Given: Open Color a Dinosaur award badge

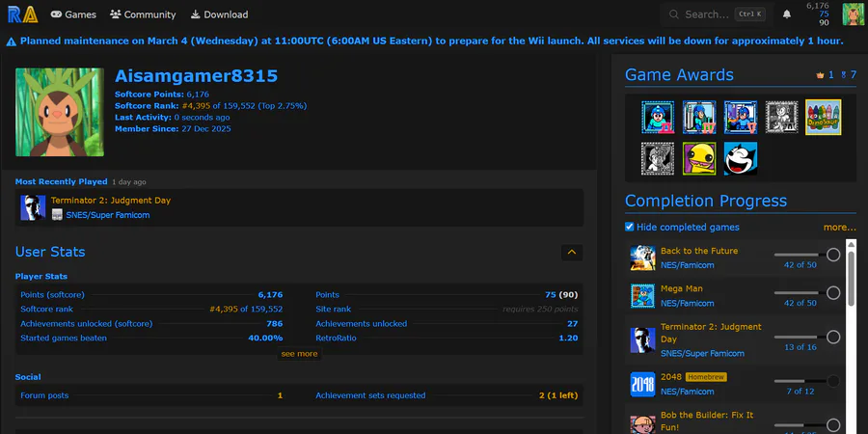Looking at the screenshot, I should click(x=824, y=117).
